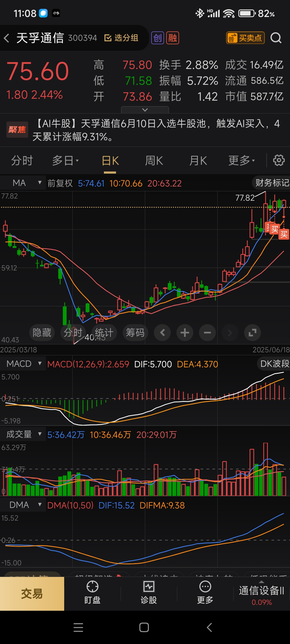Tap Android recent apps menu button
This screenshot has height=644, width=290.
(78, 627)
